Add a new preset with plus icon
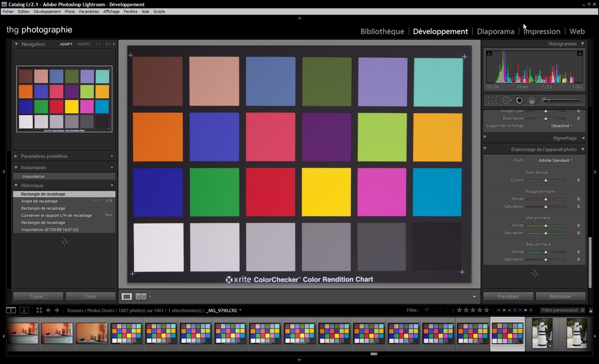This screenshot has height=364, width=599. pyautogui.click(x=112, y=156)
